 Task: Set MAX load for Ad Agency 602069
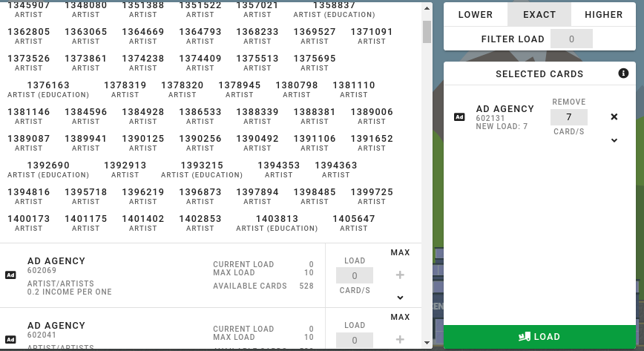point(400,252)
